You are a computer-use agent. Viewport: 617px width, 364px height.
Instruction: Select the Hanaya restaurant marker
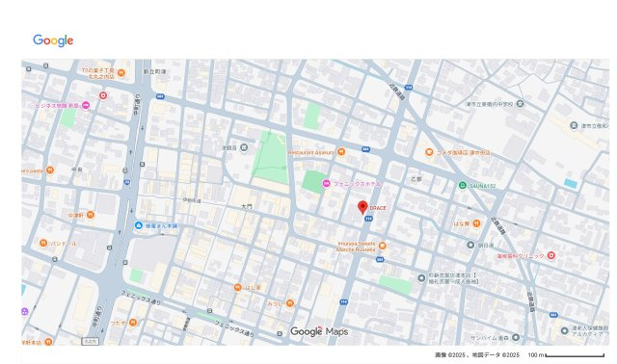[476, 223]
